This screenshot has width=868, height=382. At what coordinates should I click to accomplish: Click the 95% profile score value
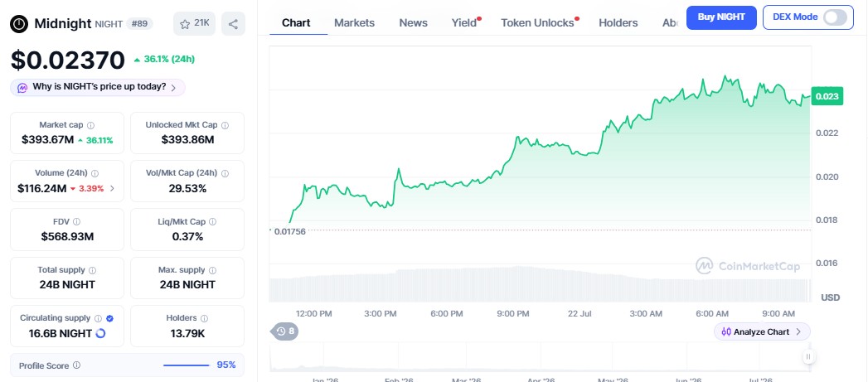pyautogui.click(x=226, y=365)
